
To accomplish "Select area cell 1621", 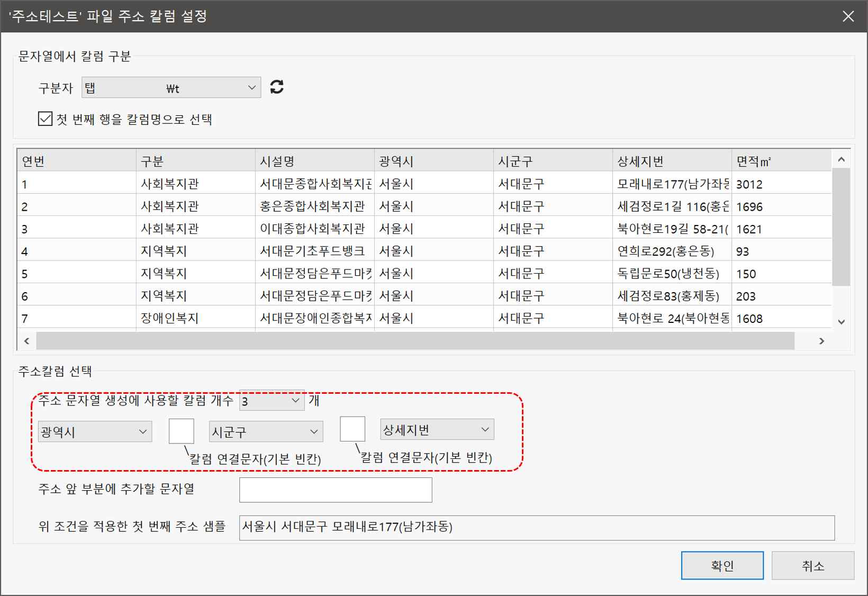I will 782,228.
